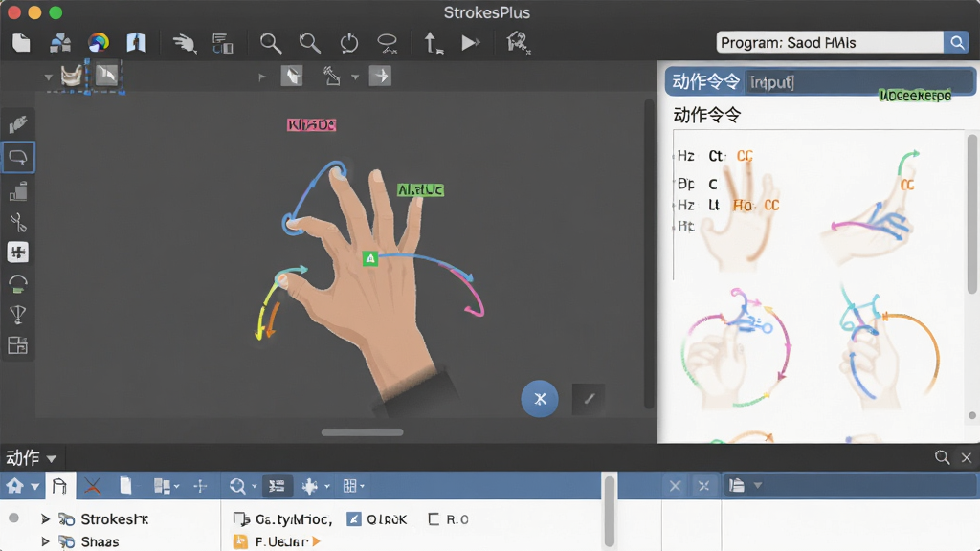The width and height of the screenshot is (980, 551).
Task: Select the speech bubble lasso tool in sidebar
Action: pos(18,157)
